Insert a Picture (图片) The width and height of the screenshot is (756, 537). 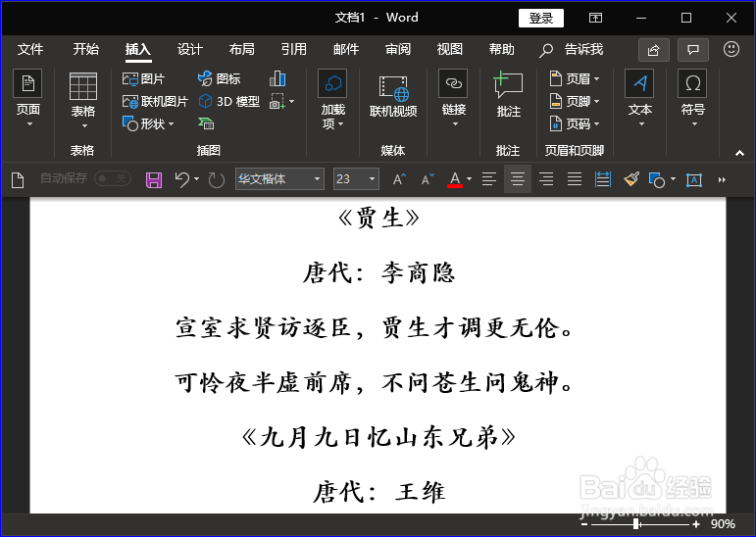pos(144,79)
